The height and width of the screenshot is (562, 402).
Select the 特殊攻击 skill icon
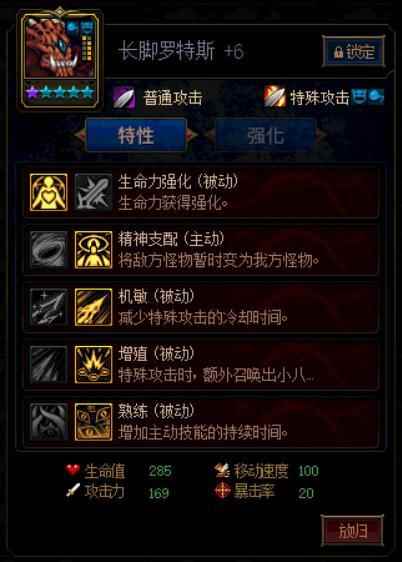275,97
